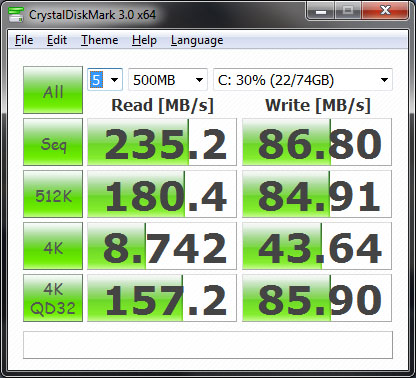Click the 4K QD32 write result 85.90

click(x=317, y=298)
